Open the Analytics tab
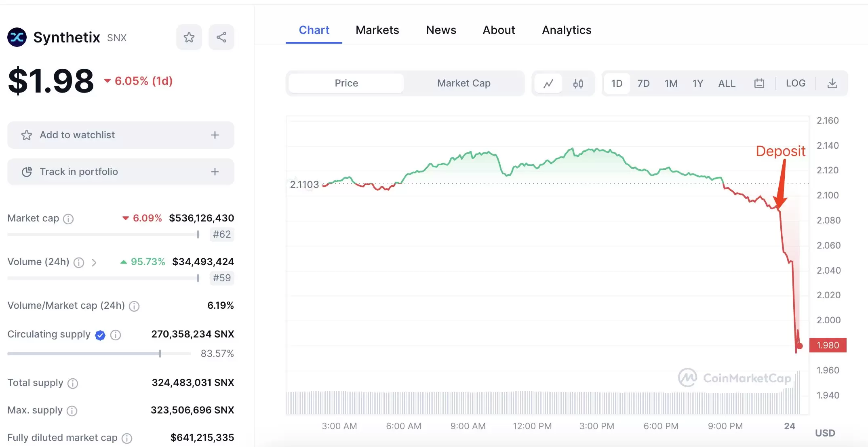 566,30
